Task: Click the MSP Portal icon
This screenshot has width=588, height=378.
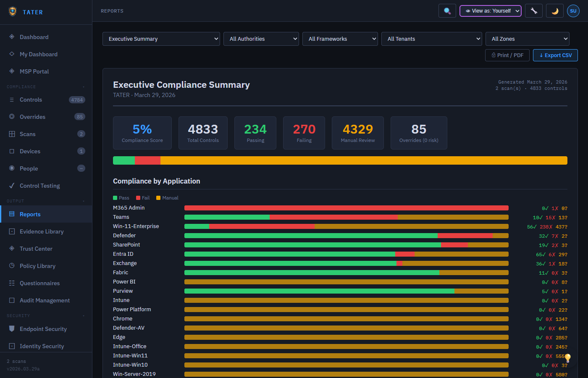Action: point(12,71)
